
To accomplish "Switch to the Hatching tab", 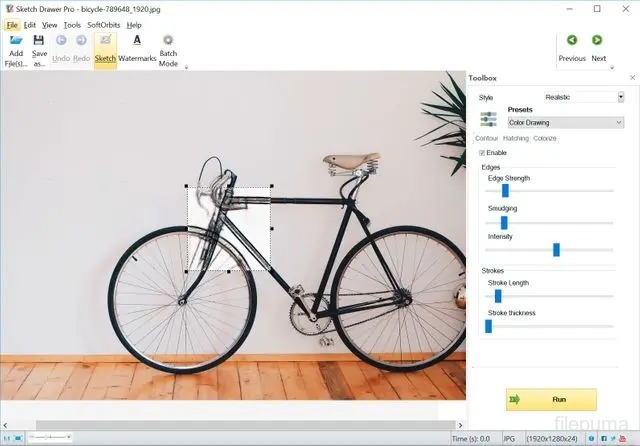I will 516,138.
